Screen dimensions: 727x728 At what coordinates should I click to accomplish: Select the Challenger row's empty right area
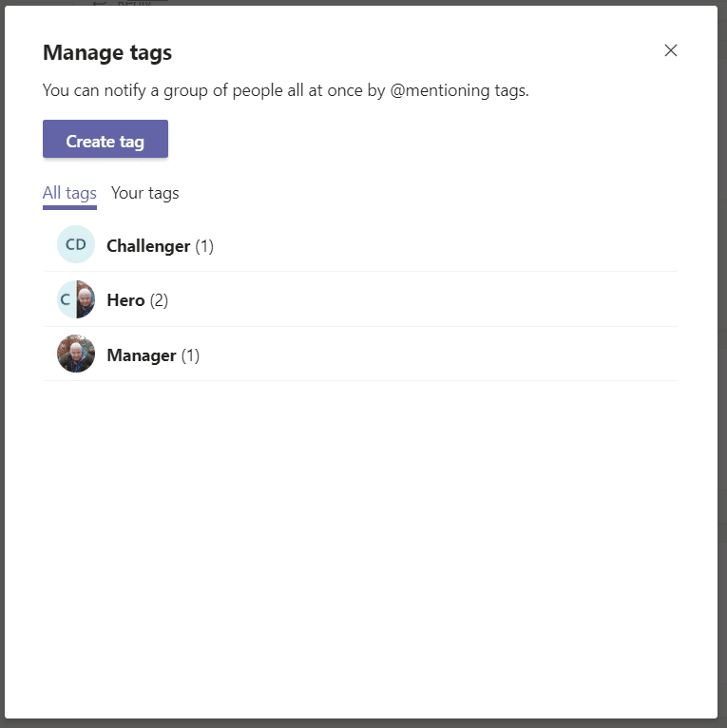tap(475, 246)
